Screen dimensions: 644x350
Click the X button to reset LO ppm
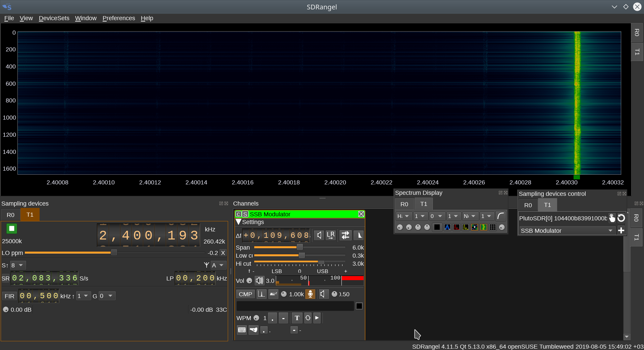(223, 253)
